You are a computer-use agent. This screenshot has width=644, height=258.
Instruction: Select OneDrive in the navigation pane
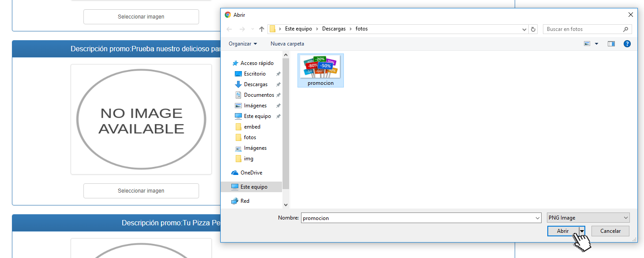251,173
